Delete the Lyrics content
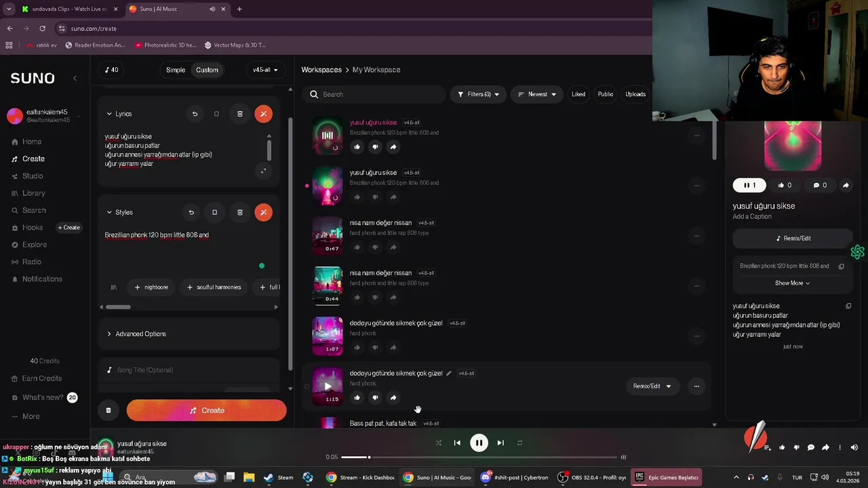 tap(239, 114)
